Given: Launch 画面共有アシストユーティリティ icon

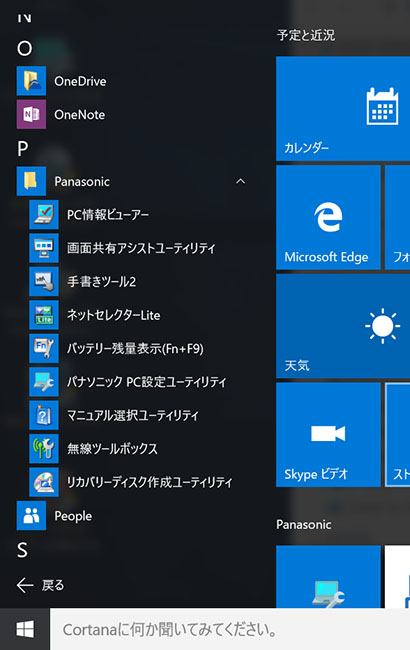Looking at the screenshot, I should [x=44, y=248].
